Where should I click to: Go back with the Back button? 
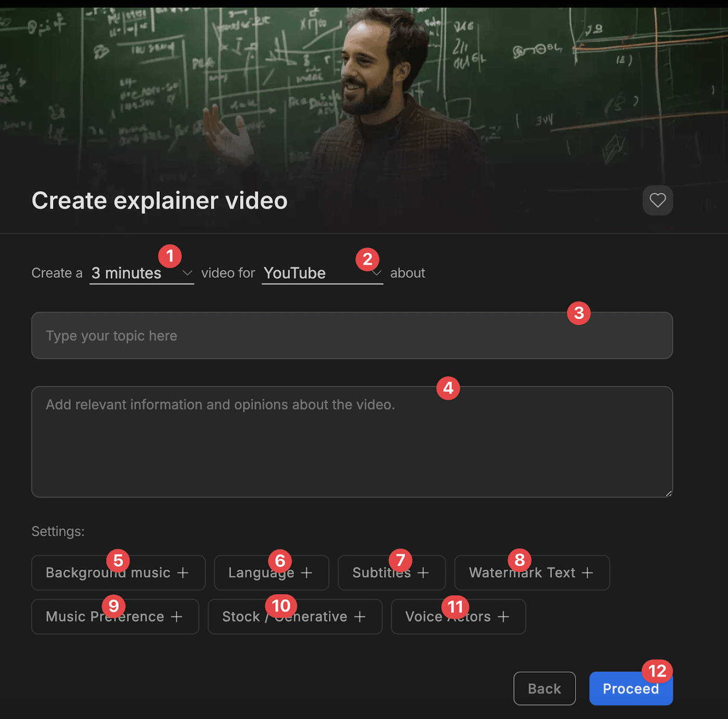point(544,688)
